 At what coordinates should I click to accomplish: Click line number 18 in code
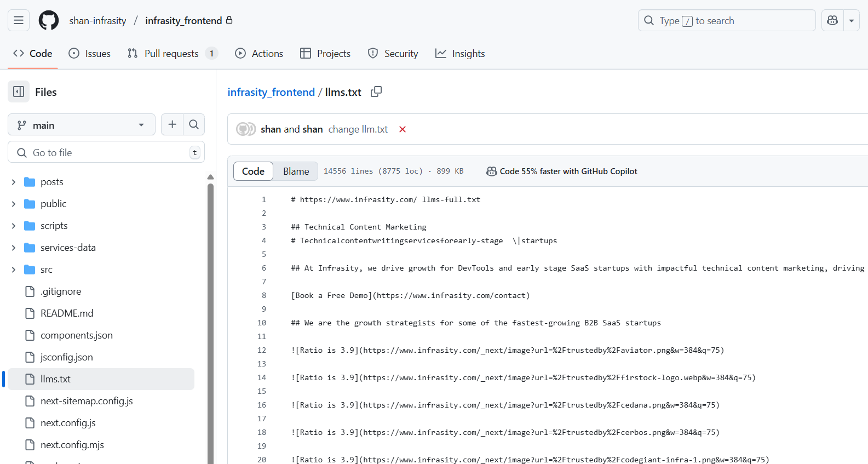click(262, 432)
